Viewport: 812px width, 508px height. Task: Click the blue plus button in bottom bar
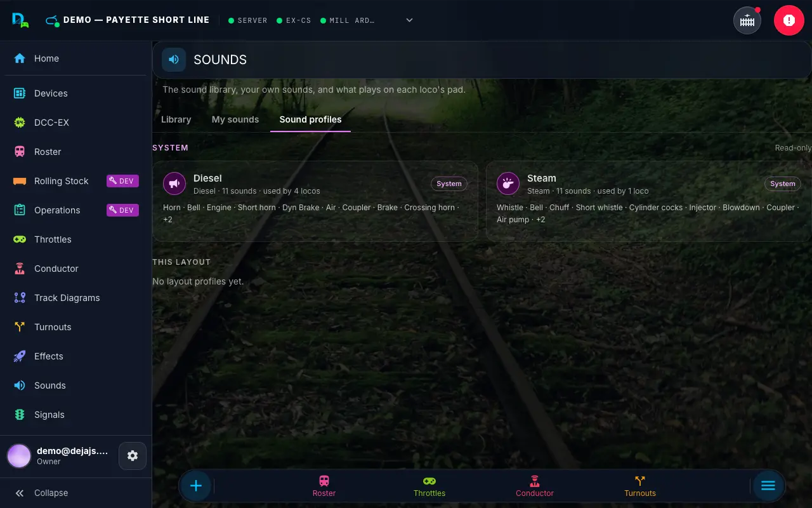[196, 486]
